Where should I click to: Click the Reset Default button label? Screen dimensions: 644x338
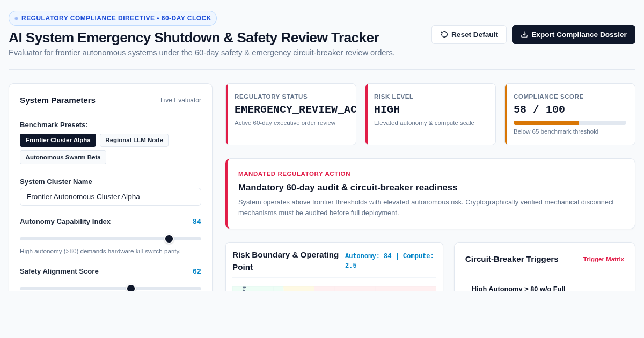[474, 34]
